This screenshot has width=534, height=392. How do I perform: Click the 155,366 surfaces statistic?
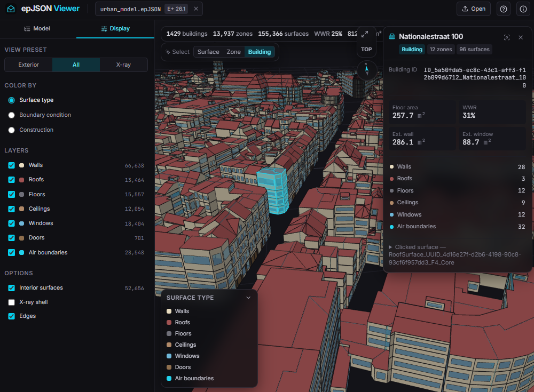pyautogui.click(x=283, y=34)
